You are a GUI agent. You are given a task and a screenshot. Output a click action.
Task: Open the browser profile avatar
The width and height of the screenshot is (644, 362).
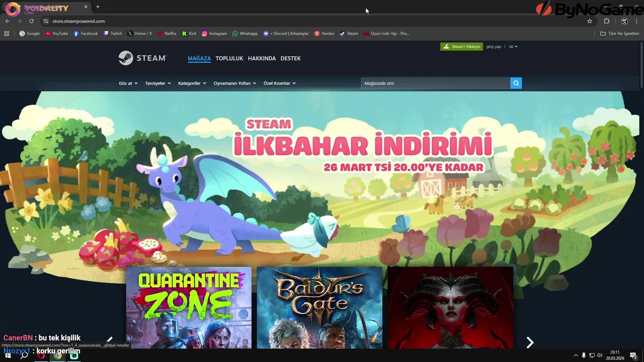pyautogui.click(x=624, y=21)
